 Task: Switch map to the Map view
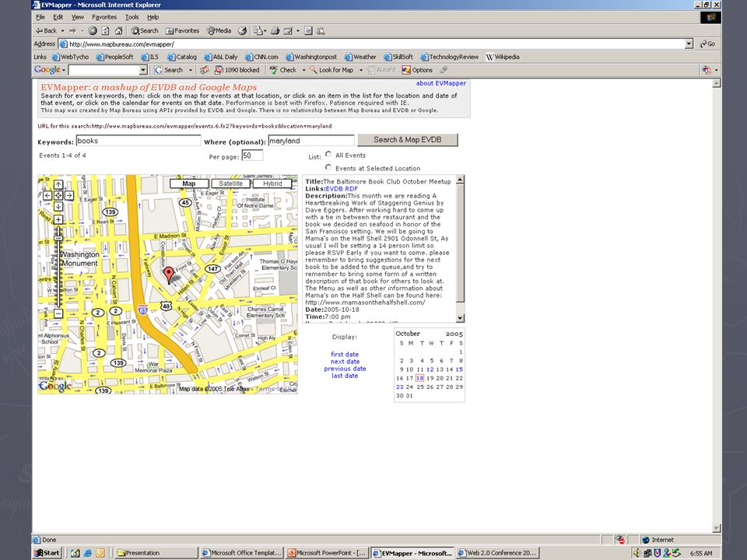[x=188, y=184]
